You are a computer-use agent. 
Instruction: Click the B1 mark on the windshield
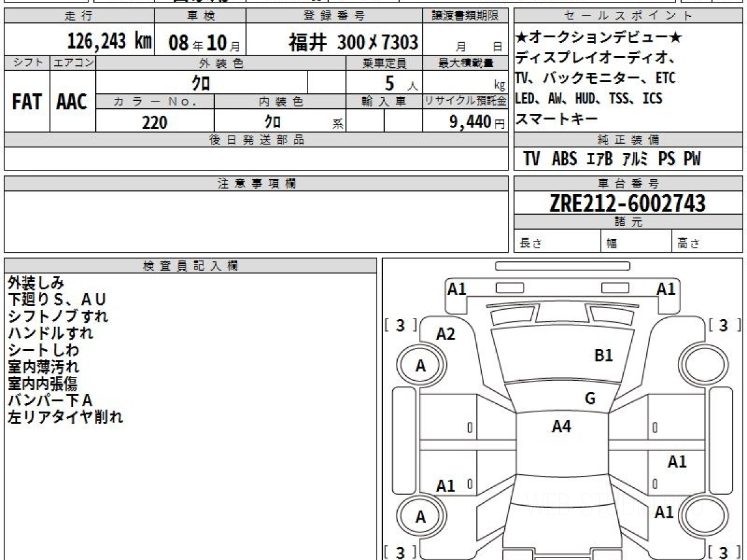[604, 355]
